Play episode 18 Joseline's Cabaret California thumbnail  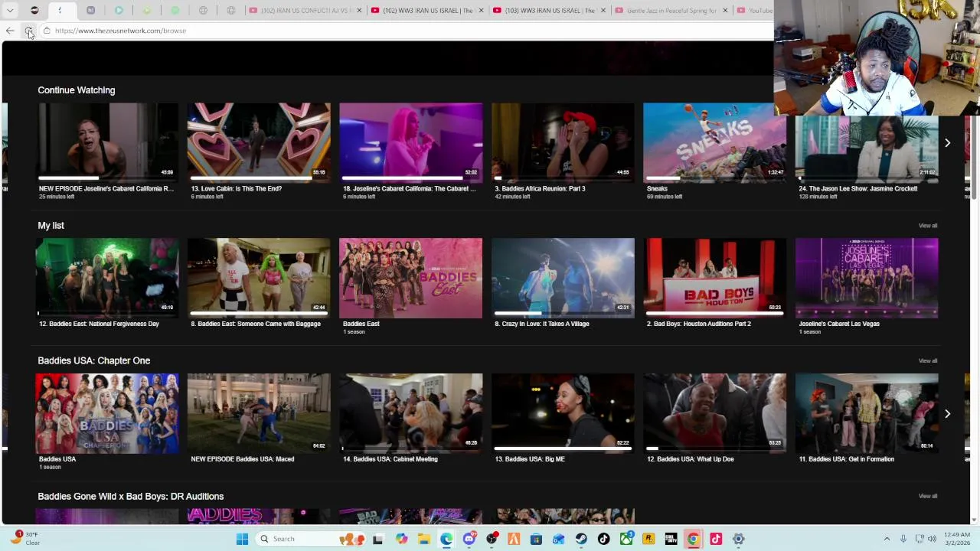coord(411,142)
